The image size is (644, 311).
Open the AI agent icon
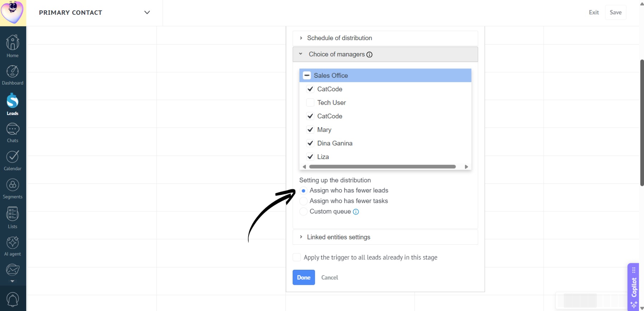(13, 246)
